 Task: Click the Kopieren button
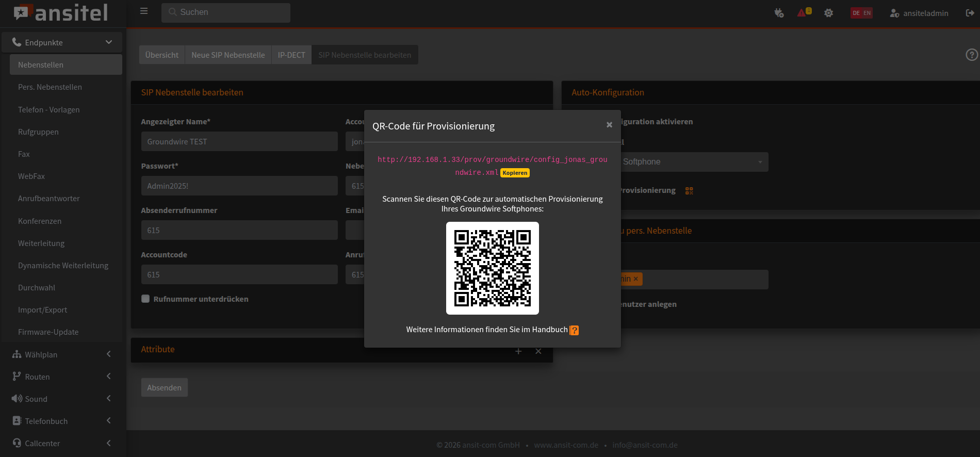(x=515, y=173)
